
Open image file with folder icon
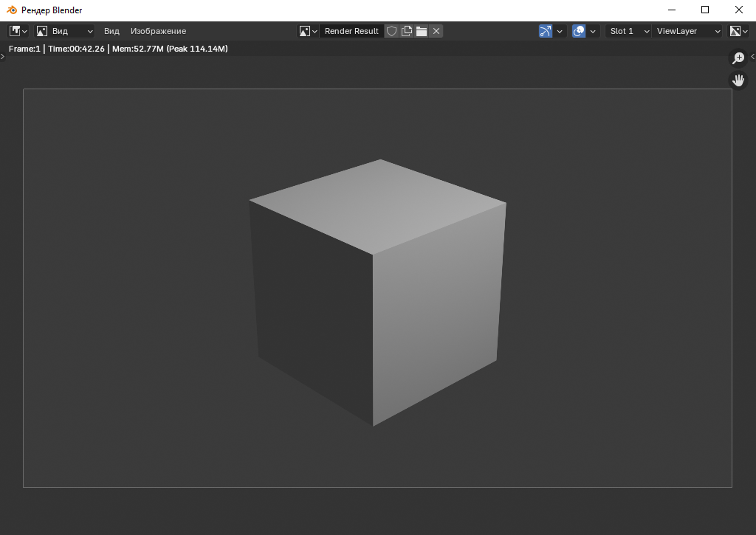tap(422, 31)
